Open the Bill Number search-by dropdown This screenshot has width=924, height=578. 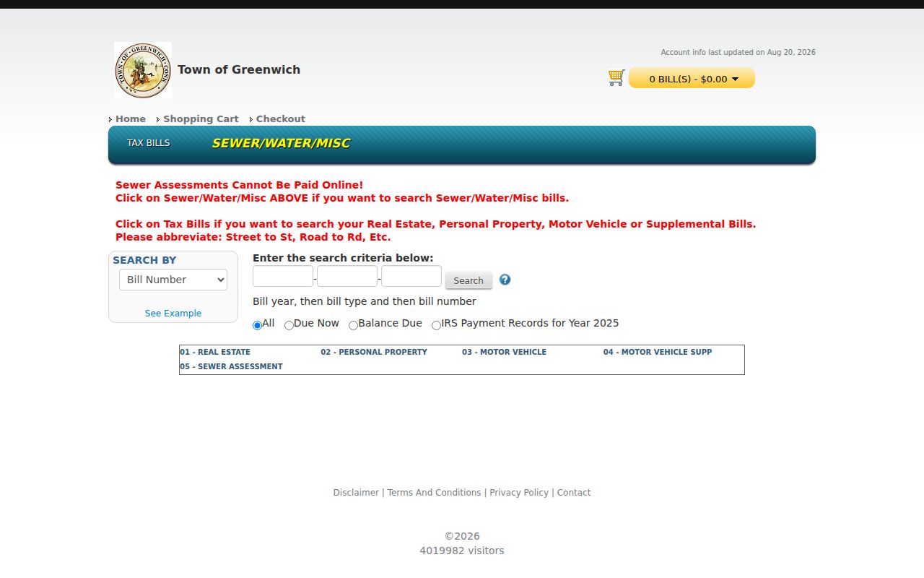(x=173, y=280)
